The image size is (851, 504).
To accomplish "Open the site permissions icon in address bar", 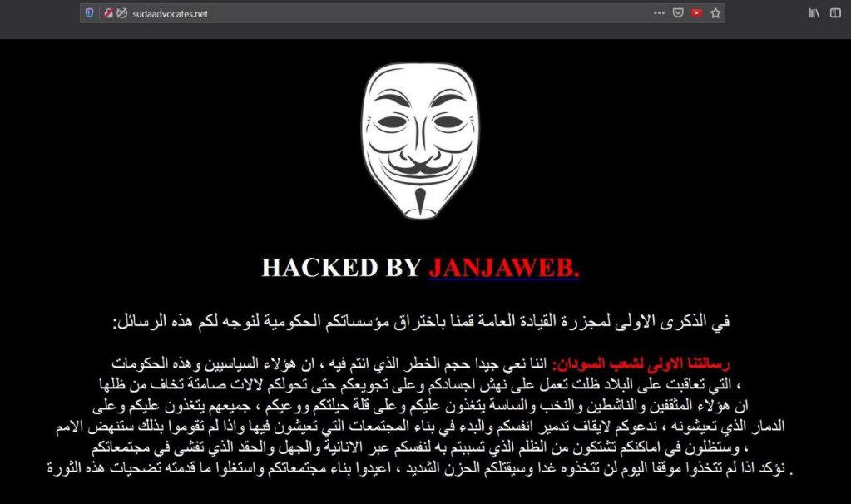I will [x=122, y=13].
